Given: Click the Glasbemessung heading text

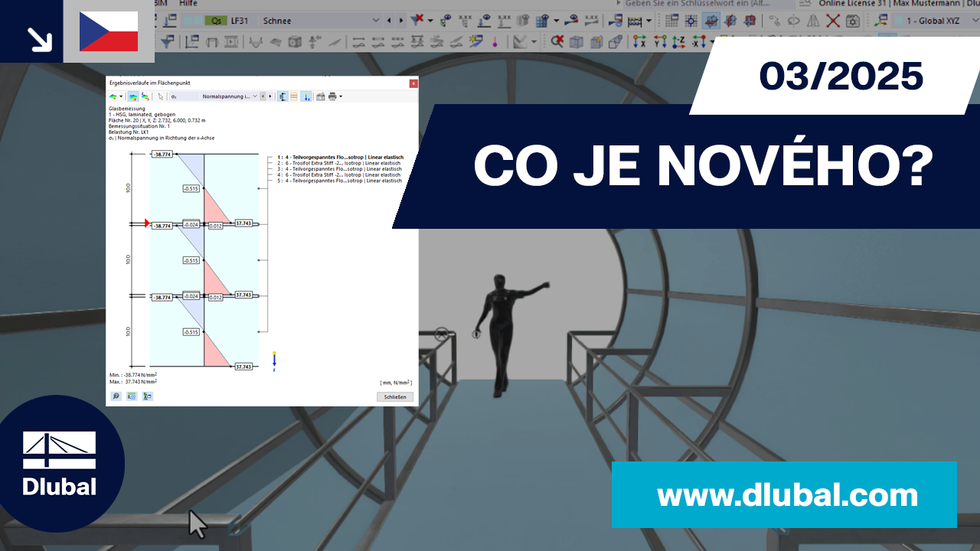Looking at the screenshot, I should click(127, 109).
